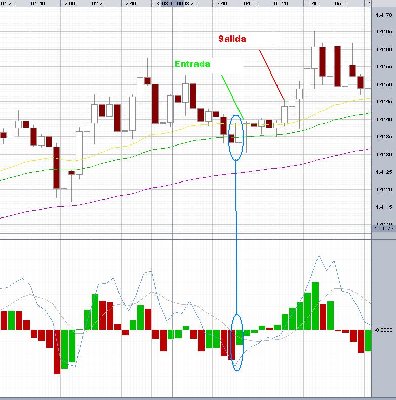This screenshot has width=396, height=400.
Task: Click the top price label on the right axis
Action: point(384,15)
